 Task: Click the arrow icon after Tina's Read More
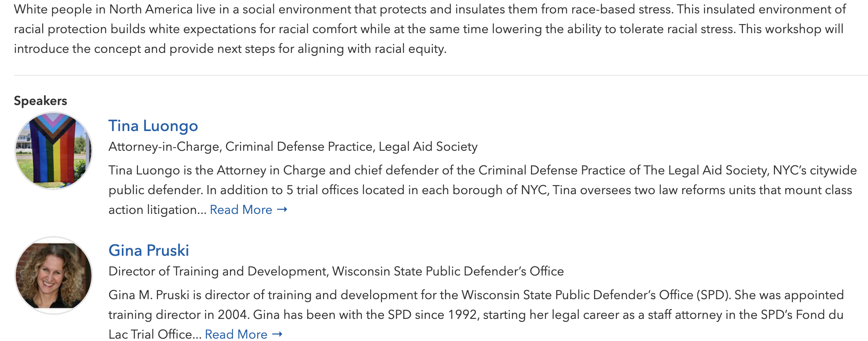[x=282, y=210]
